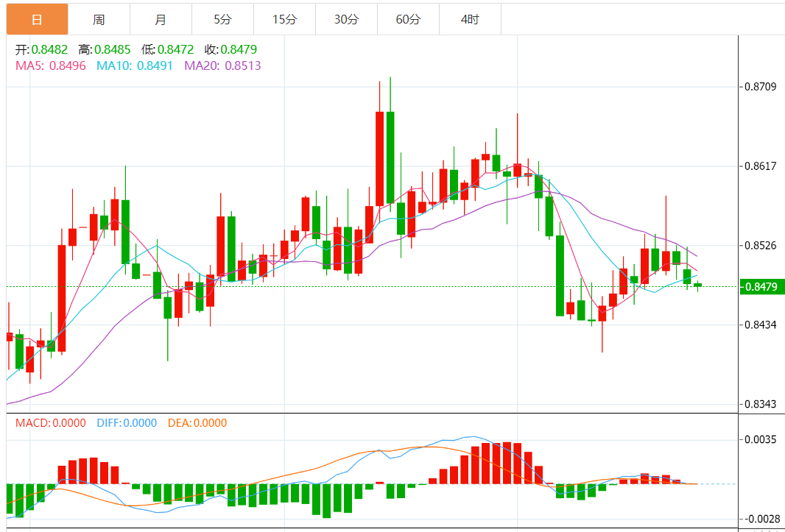Click the 0.8343 price axis label

pyautogui.click(x=761, y=404)
